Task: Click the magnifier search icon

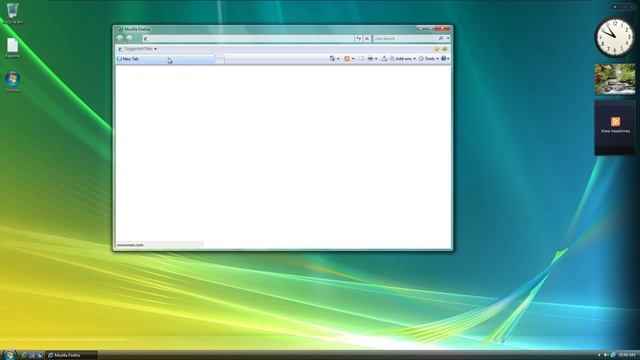Action: [441, 38]
